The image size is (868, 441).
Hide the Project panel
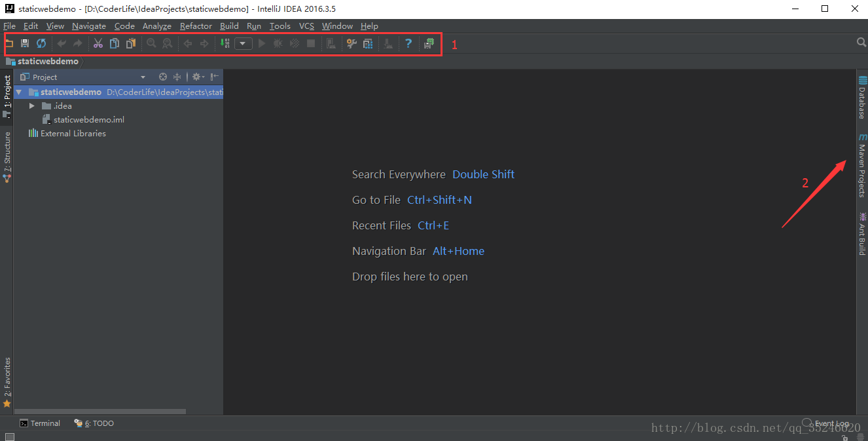point(215,77)
